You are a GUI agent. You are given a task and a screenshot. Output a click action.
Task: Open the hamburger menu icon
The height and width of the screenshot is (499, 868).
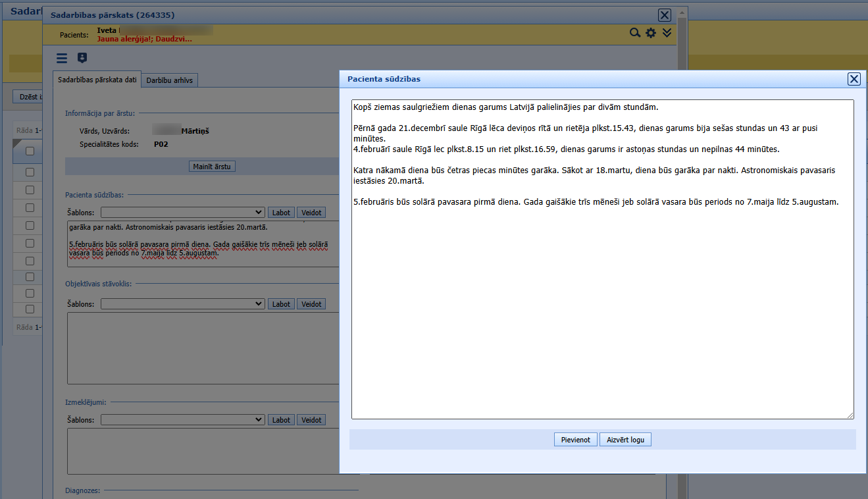[x=62, y=59]
